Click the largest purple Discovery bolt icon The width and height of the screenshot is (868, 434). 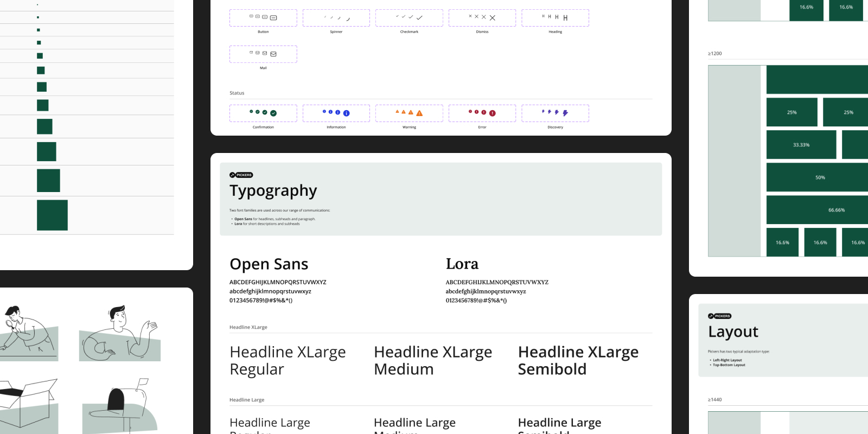pos(565,113)
